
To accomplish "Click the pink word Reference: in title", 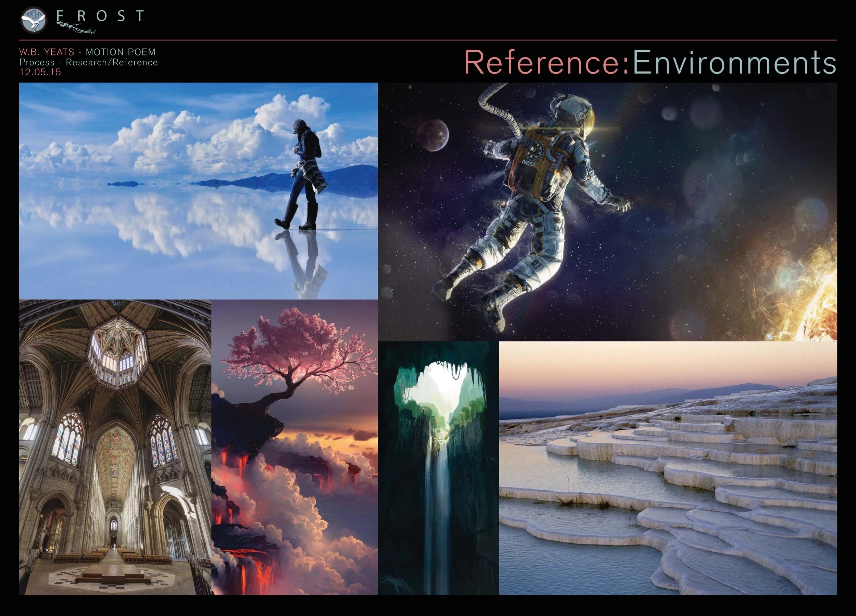I will click(546, 62).
